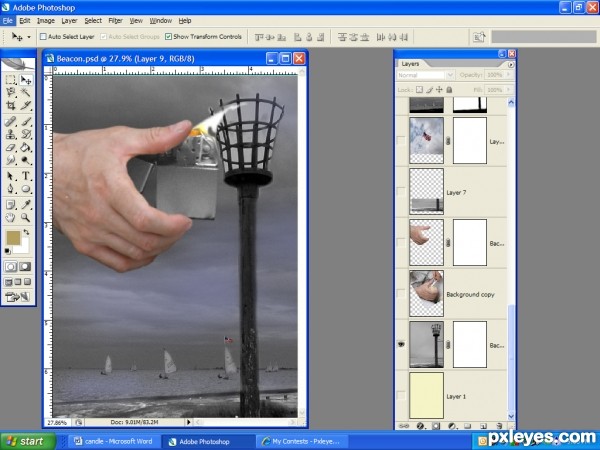Image resolution: width=600 pixels, height=450 pixels.
Task: Select the Rectangular Marquee tool
Action: click(x=11, y=80)
